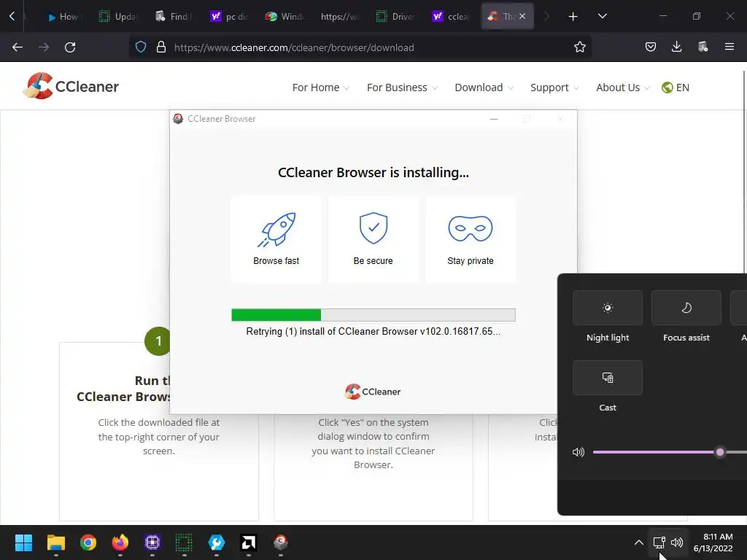Minimize the CCleaner Browser installer window

point(494,119)
